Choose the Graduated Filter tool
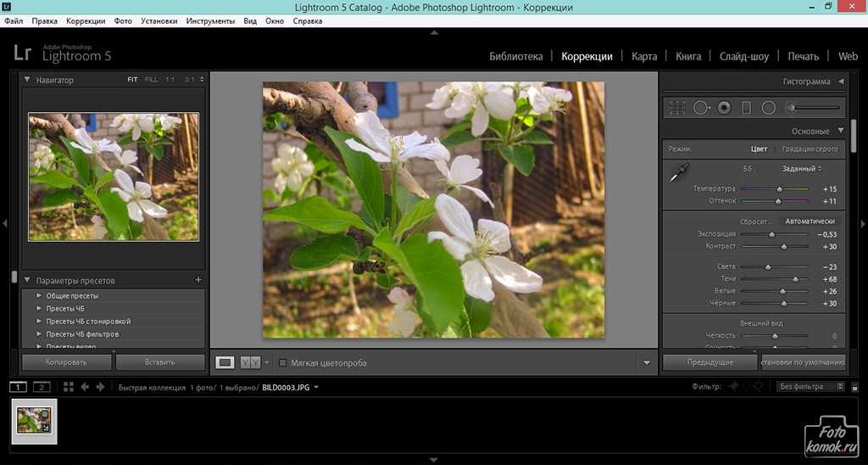This screenshot has width=868, height=465. 747,108
